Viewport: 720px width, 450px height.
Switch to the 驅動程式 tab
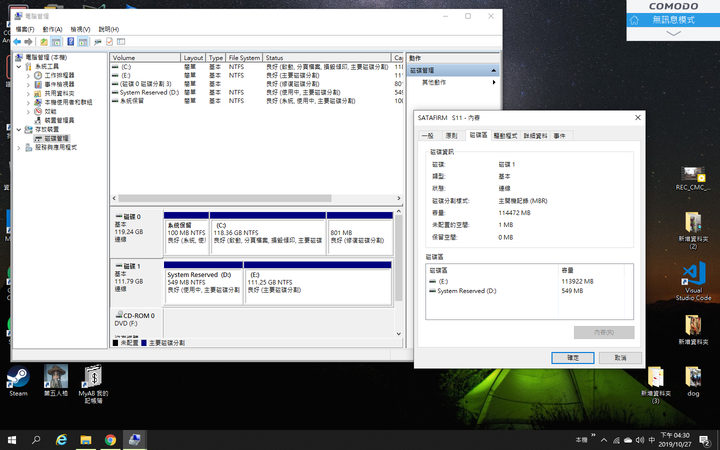(505, 135)
